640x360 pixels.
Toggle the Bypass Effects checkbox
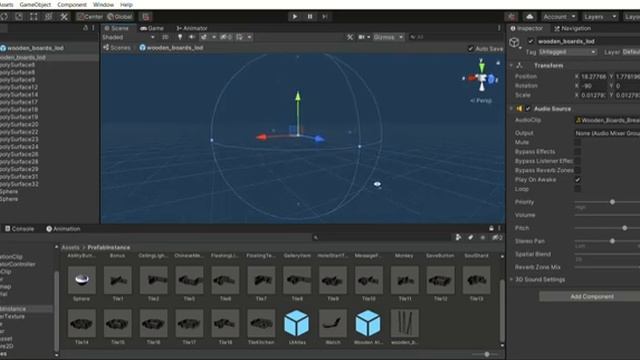578,152
